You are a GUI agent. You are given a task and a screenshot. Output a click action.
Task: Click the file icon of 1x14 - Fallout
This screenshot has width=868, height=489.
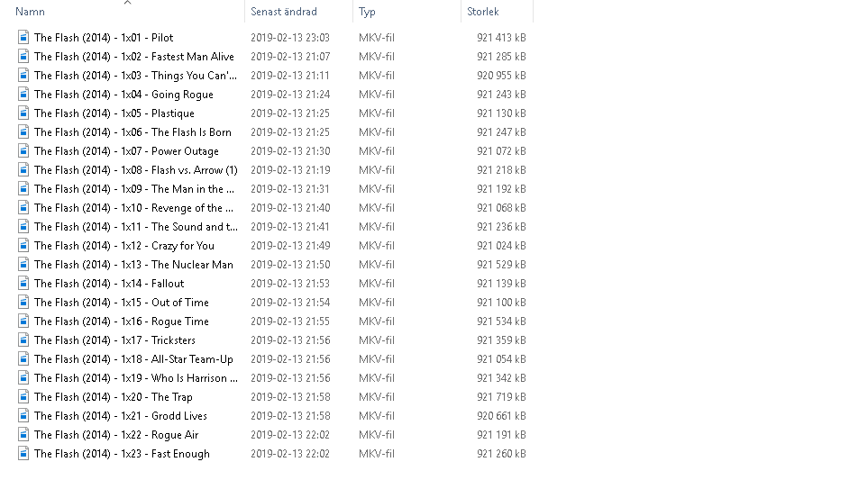(23, 284)
